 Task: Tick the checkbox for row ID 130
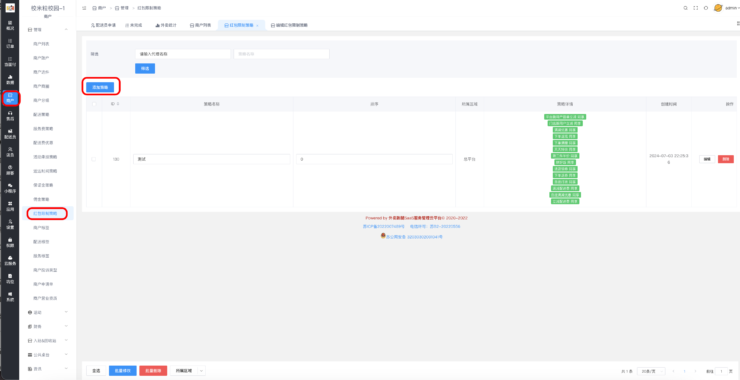point(93,159)
